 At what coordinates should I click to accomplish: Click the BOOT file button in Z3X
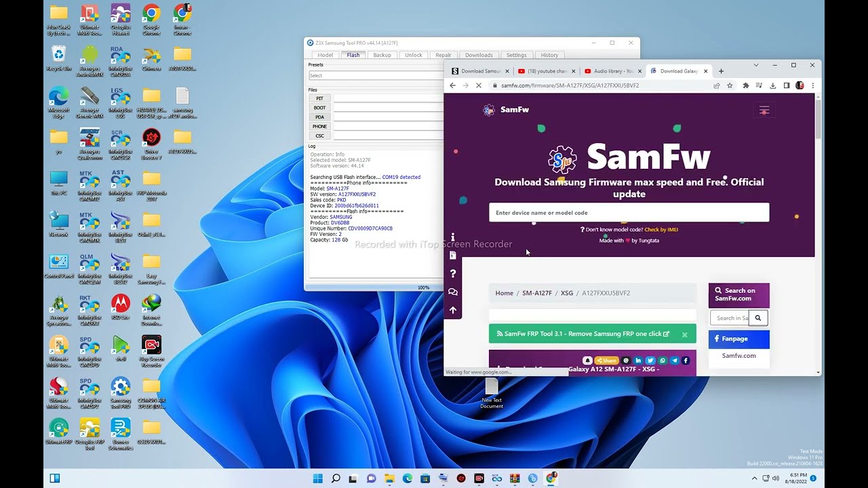pos(319,108)
